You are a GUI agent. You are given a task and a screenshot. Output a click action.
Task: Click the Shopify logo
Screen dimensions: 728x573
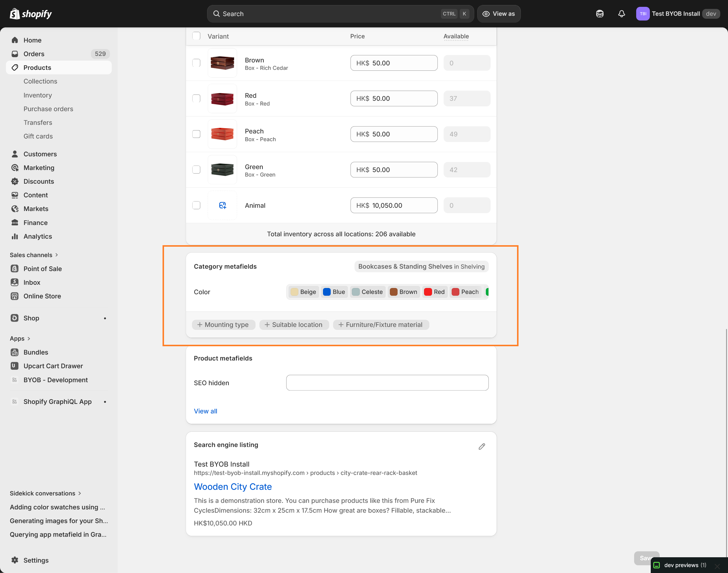pyautogui.click(x=31, y=14)
